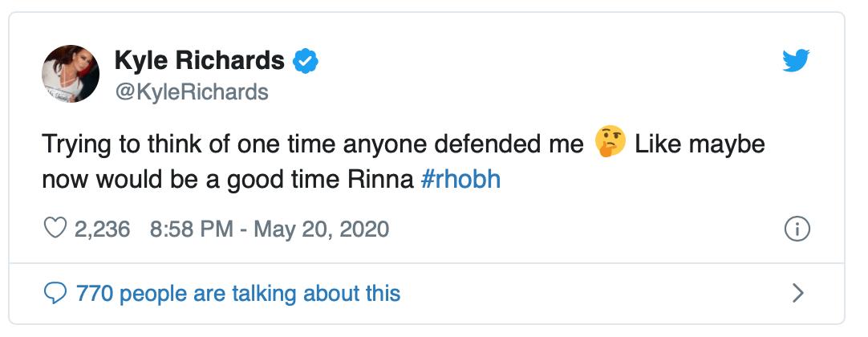Screen dimensions: 868x337
Task: Click "770 people are talking about this"
Action: [237, 293]
